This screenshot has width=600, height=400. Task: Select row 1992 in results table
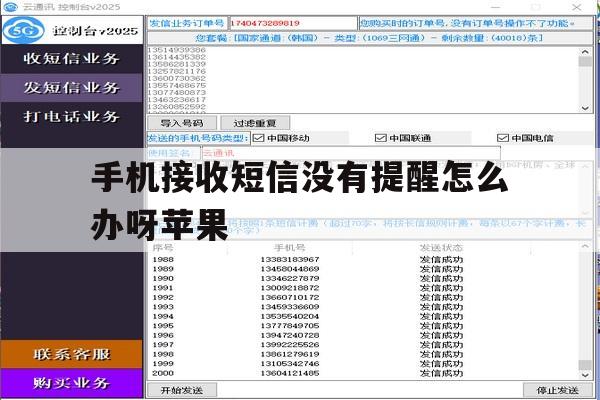tap(364, 297)
